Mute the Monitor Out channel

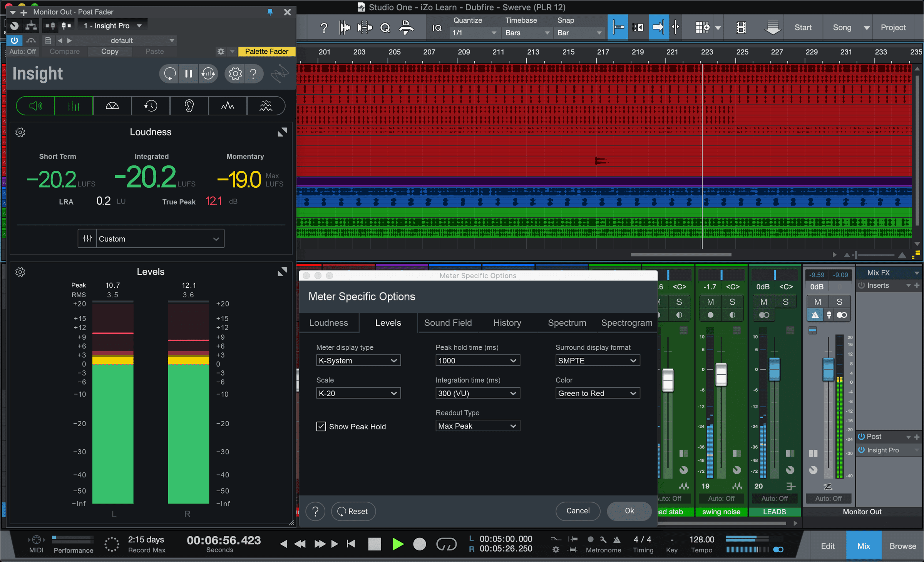click(818, 302)
